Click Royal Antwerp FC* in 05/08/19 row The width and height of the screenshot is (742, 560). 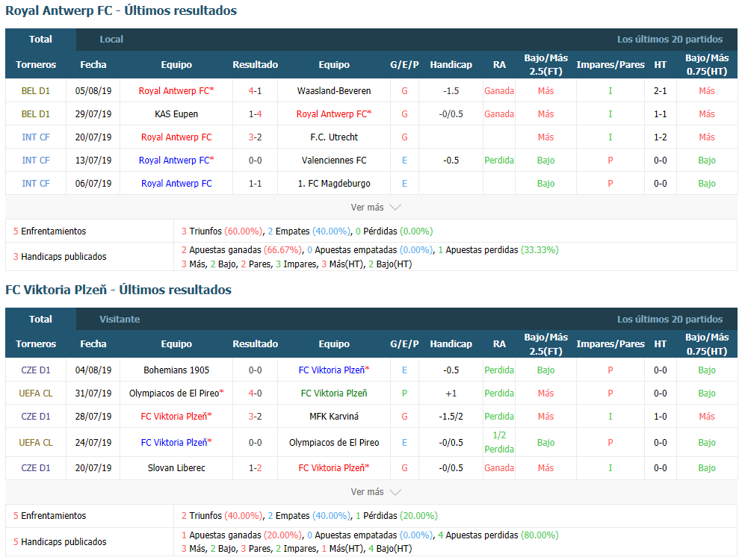coord(176,91)
